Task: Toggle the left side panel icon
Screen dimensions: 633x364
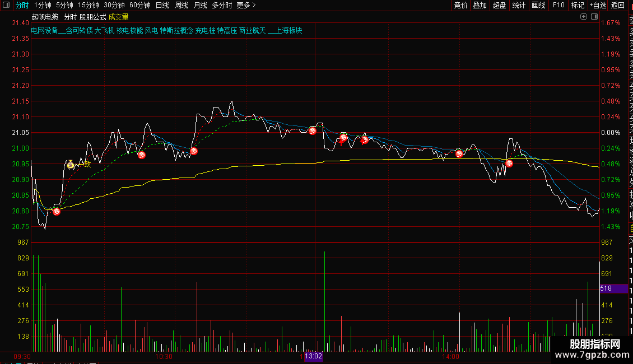Action: click(6, 5)
